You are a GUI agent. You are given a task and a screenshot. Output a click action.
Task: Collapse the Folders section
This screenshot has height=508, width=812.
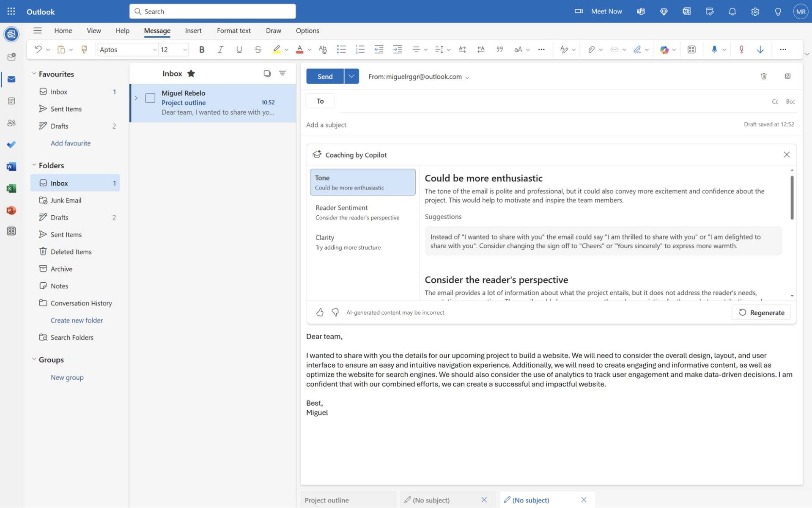click(x=34, y=165)
